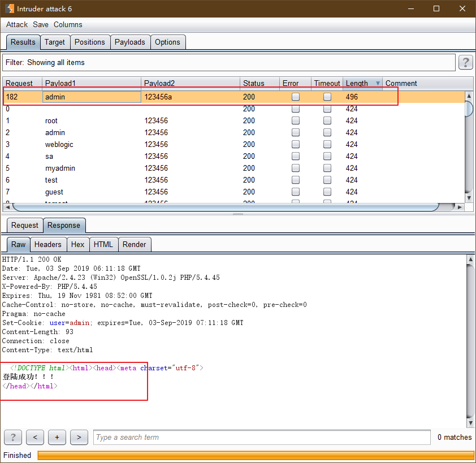The height and width of the screenshot is (463, 476).
Task: Click the orange attack progress bar
Action: [256, 455]
